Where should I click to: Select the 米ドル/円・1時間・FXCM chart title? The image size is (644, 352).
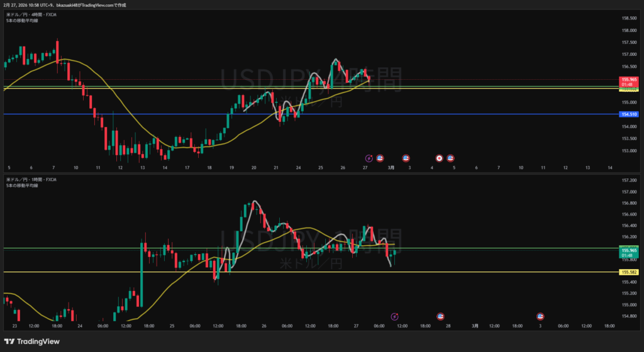31,179
